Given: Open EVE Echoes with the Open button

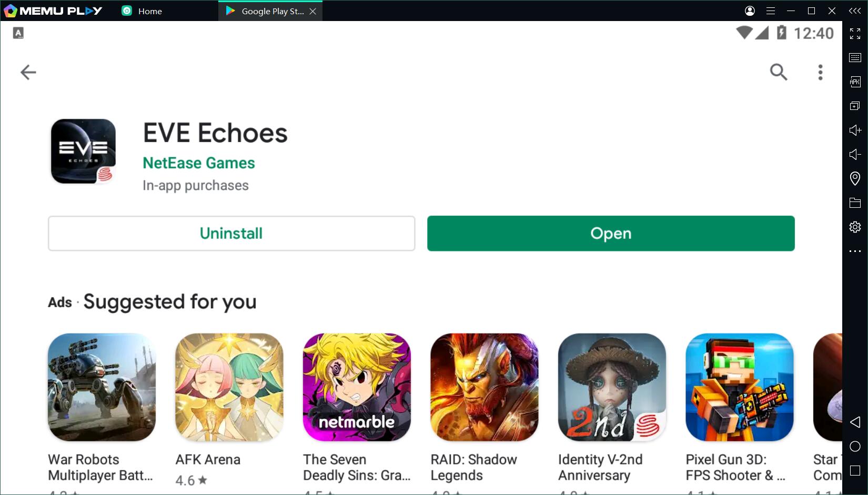Looking at the screenshot, I should point(611,233).
